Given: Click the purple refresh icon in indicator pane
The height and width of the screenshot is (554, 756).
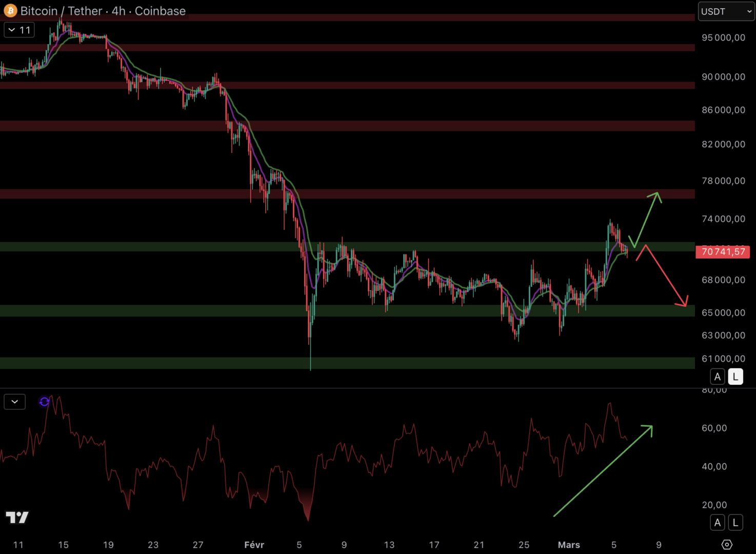Looking at the screenshot, I should click(45, 402).
